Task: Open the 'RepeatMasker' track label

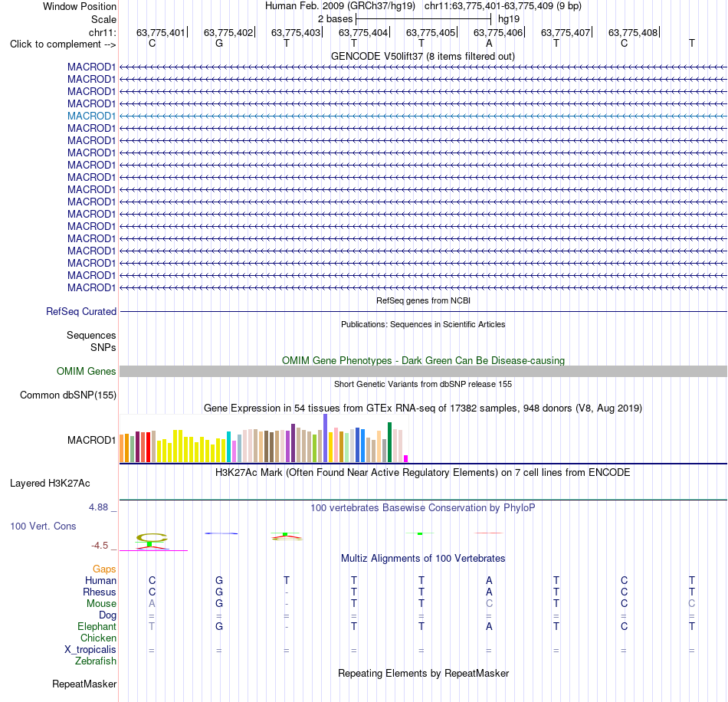Action: (84, 684)
